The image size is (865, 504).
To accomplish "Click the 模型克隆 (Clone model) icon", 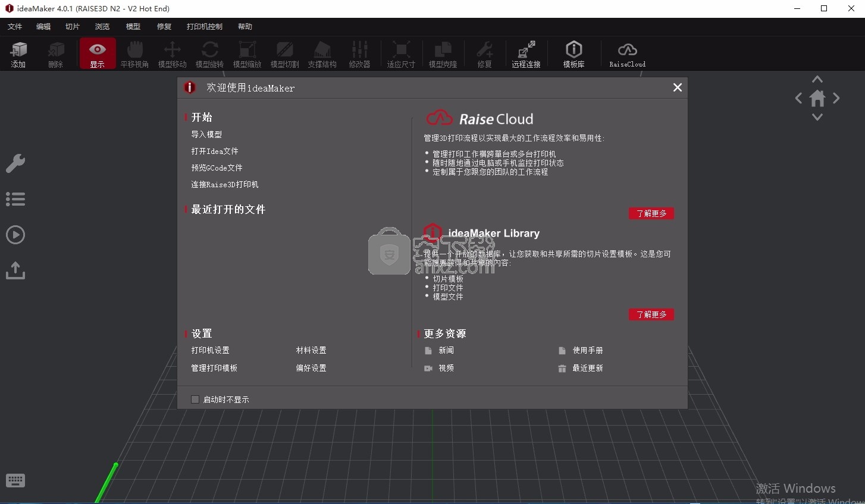I will [x=443, y=54].
